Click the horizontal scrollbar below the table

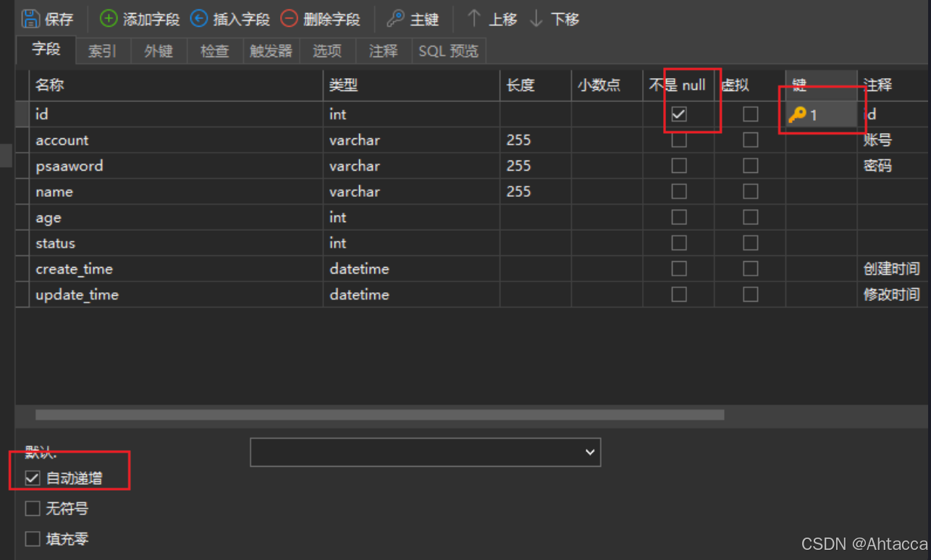[x=380, y=415]
